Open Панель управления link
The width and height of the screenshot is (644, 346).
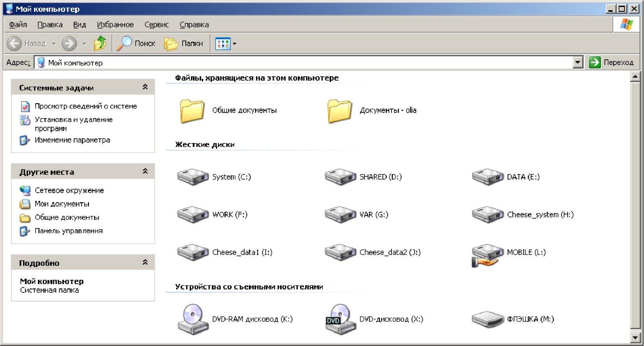coord(68,231)
